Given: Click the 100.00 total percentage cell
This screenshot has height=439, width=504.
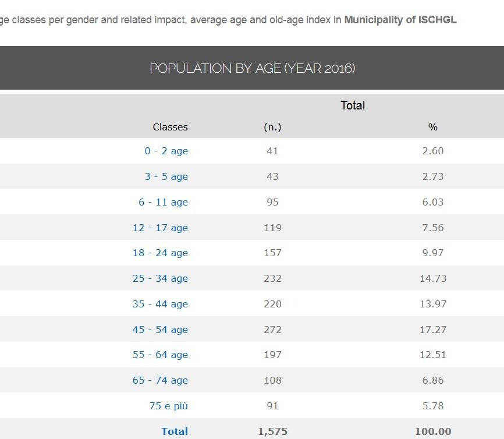Looking at the screenshot, I should coord(432,431).
